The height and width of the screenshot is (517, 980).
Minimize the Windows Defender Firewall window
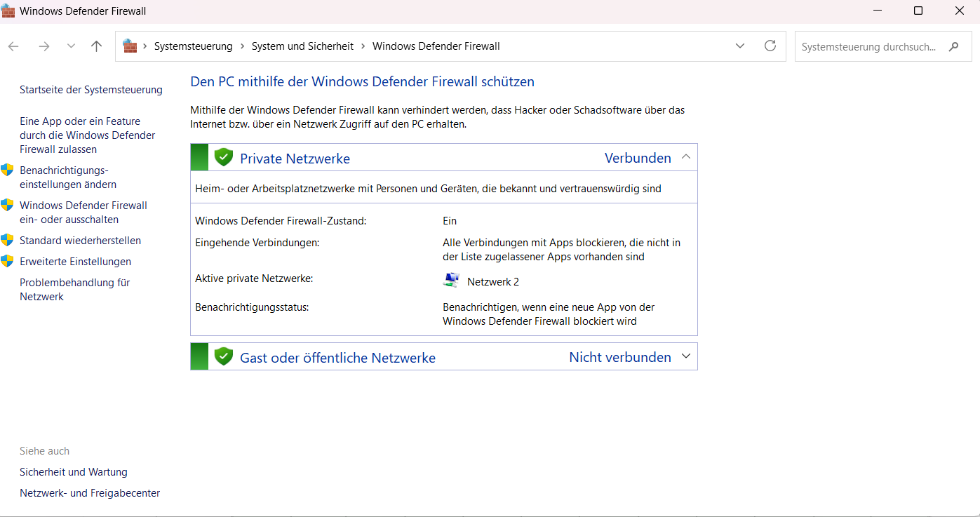click(x=878, y=11)
